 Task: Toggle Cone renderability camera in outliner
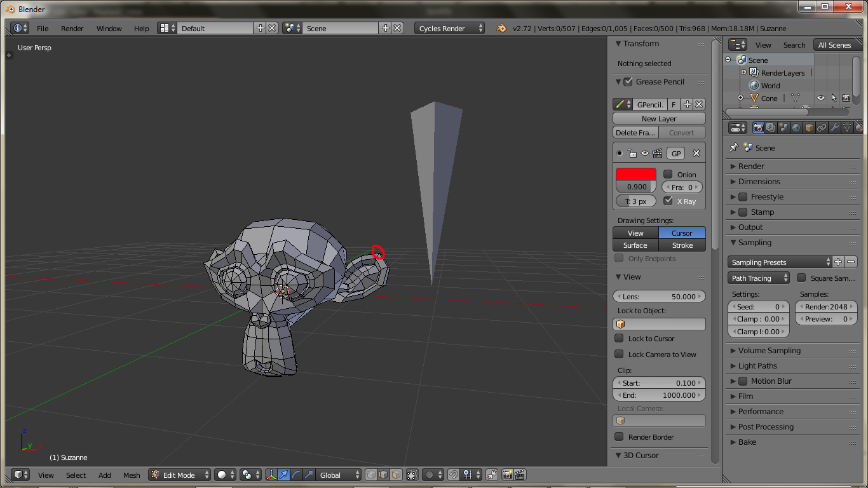pyautogui.click(x=846, y=98)
